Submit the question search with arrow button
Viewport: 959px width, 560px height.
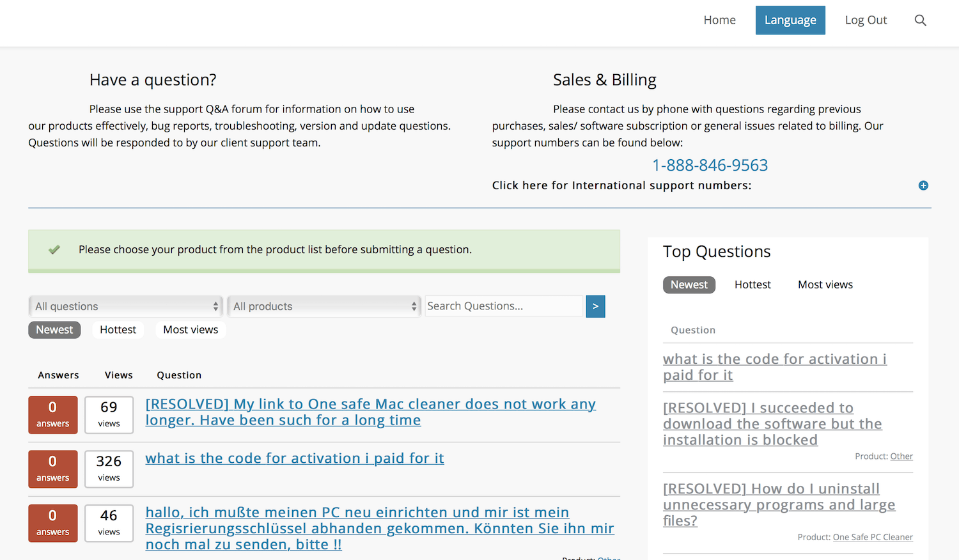595,306
